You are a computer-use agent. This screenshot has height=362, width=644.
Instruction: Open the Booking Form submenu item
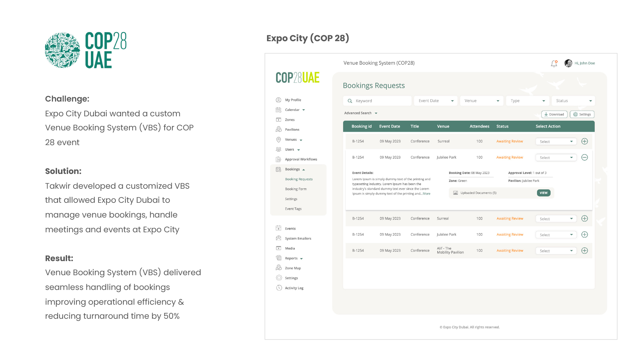pyautogui.click(x=296, y=189)
